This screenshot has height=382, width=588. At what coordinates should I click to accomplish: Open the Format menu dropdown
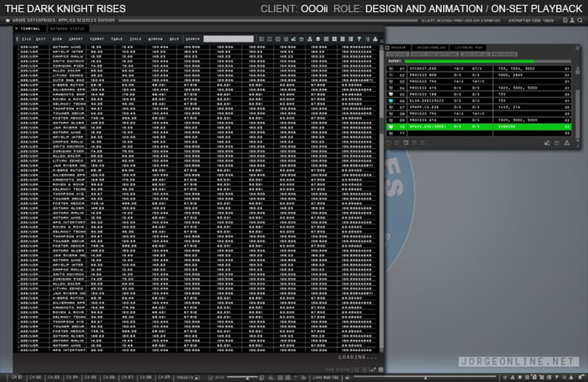pos(98,39)
